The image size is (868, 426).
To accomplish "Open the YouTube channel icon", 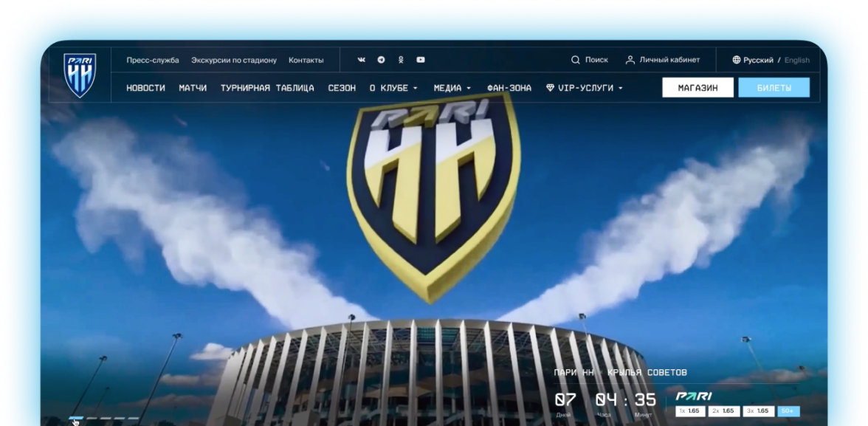I will (x=421, y=60).
